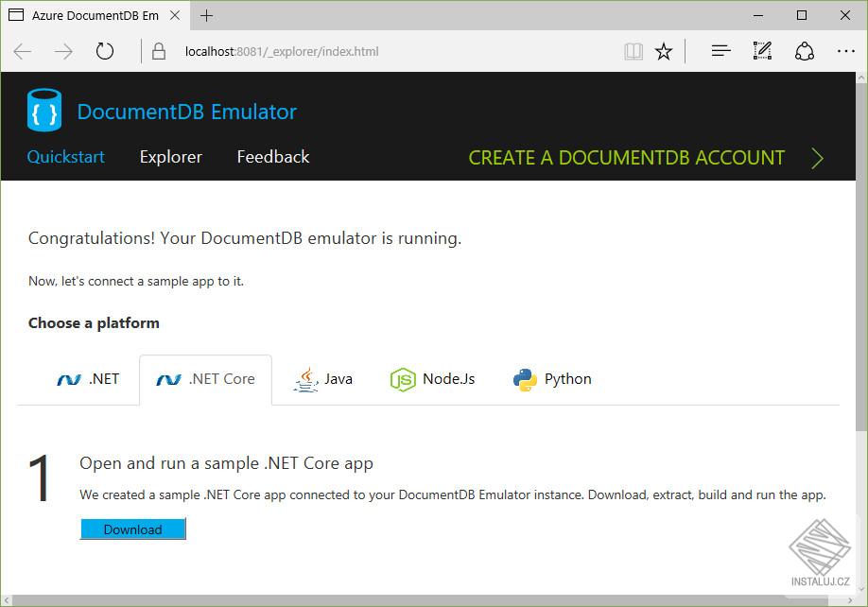868x607 pixels.
Task: Click the Quickstart navigation item
Action: (x=65, y=157)
